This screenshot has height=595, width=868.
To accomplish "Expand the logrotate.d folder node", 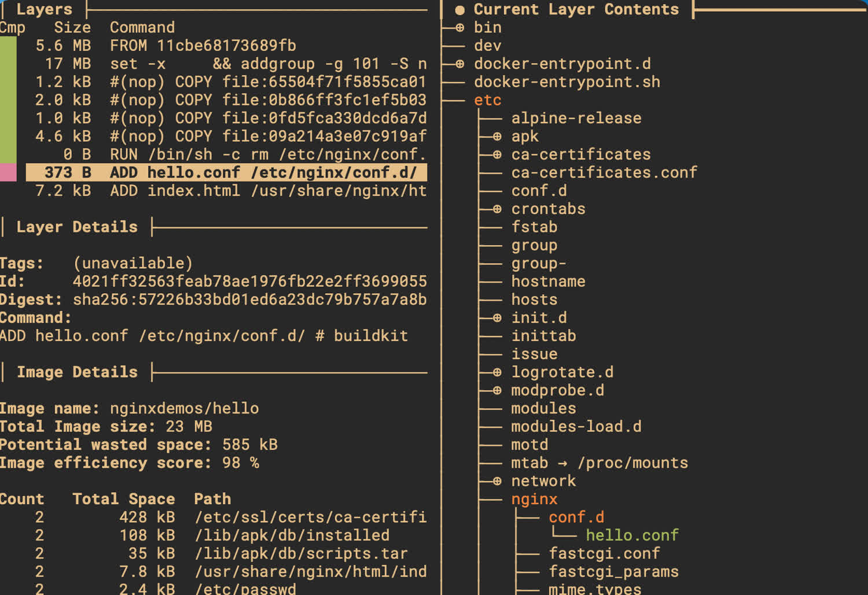I will 496,372.
